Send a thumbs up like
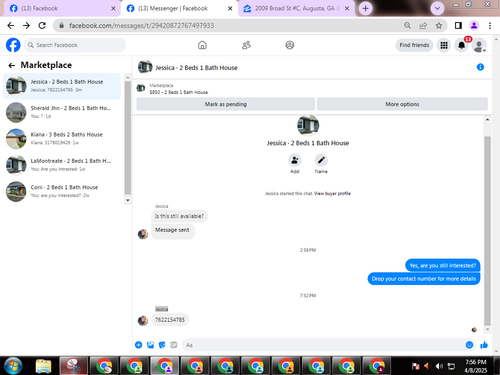The height and width of the screenshot is (375, 500). [x=484, y=345]
